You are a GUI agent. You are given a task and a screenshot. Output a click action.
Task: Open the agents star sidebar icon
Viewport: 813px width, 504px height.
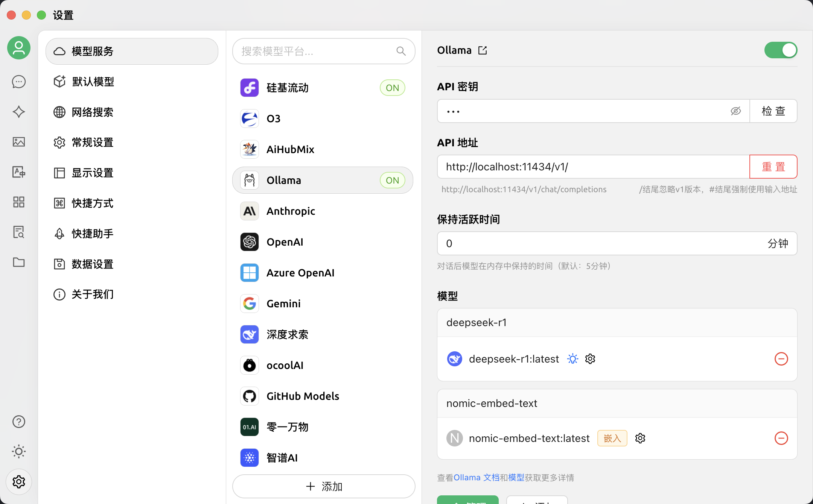point(19,112)
